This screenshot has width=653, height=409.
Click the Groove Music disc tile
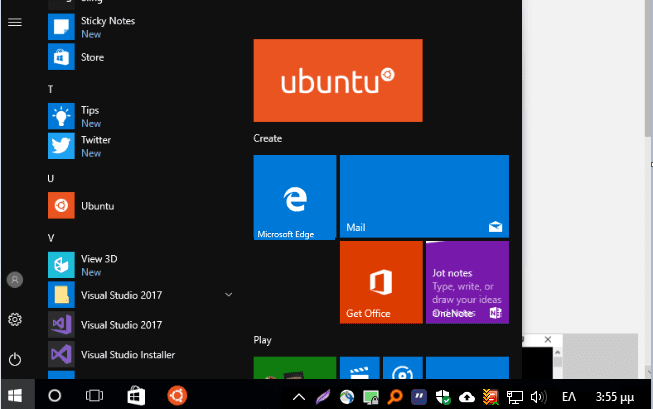tap(403, 368)
